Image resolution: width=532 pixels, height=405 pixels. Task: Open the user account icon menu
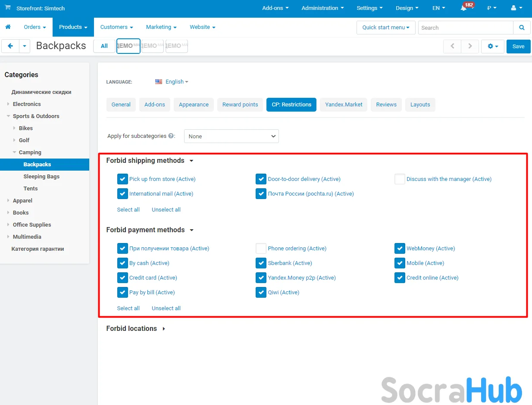click(516, 8)
